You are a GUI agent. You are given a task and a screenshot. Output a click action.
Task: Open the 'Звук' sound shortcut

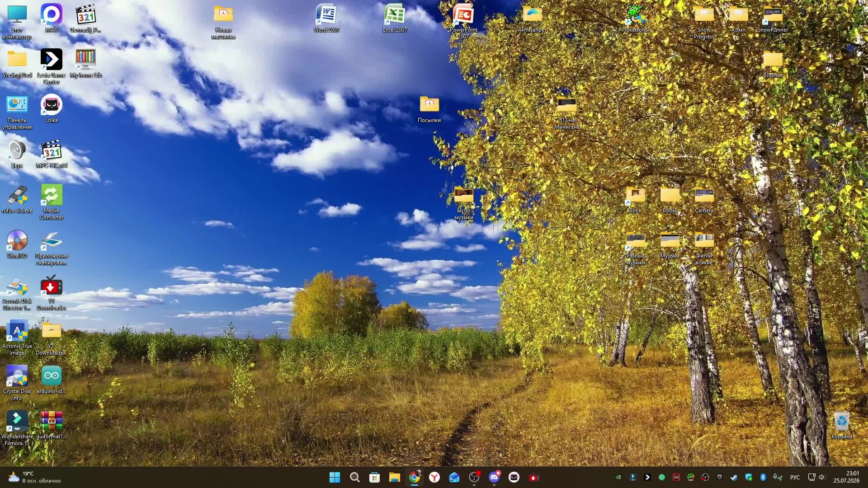point(17,154)
